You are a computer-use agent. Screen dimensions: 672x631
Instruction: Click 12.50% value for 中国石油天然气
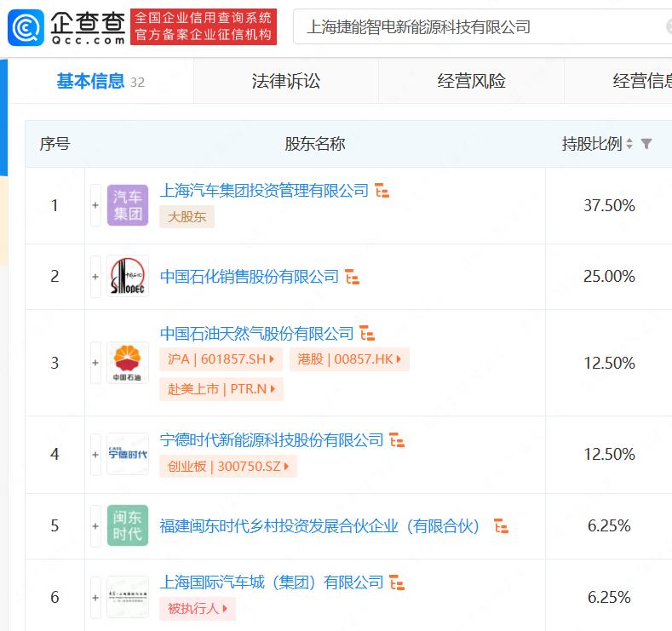[x=609, y=364]
